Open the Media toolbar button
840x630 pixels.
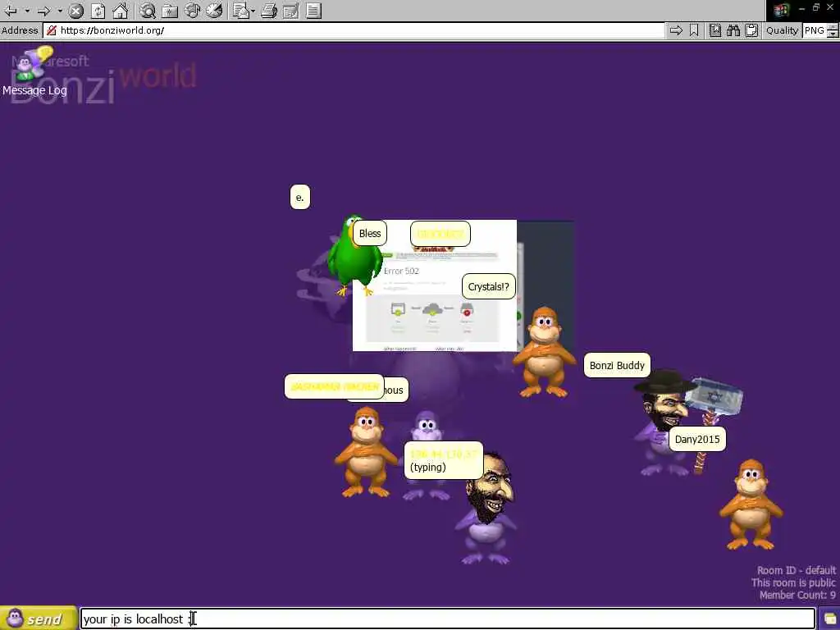point(192,11)
